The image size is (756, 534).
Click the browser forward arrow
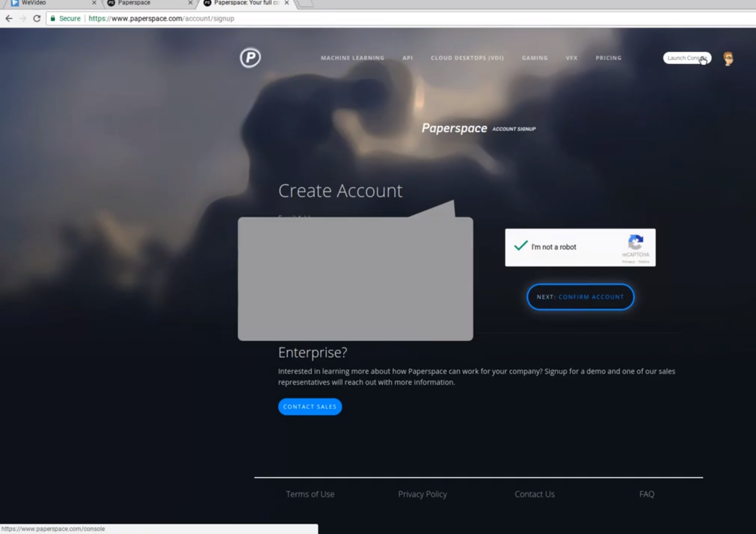coord(23,18)
